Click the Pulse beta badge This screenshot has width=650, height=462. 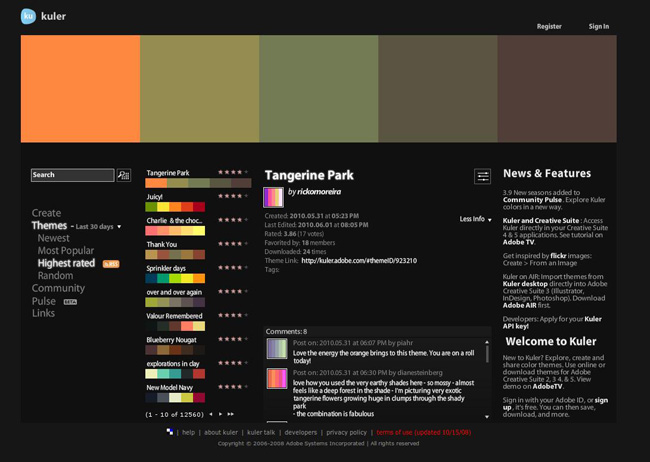[70, 302]
